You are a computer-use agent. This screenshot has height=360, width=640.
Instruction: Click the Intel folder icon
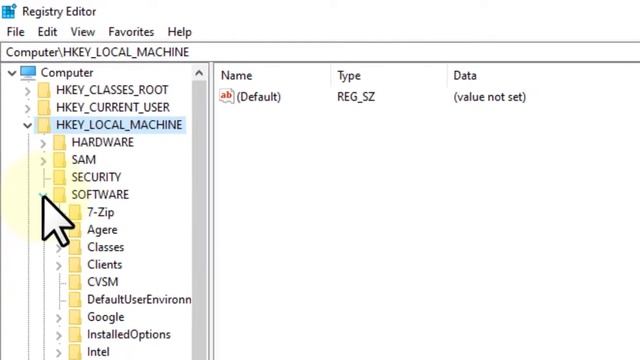click(x=75, y=352)
